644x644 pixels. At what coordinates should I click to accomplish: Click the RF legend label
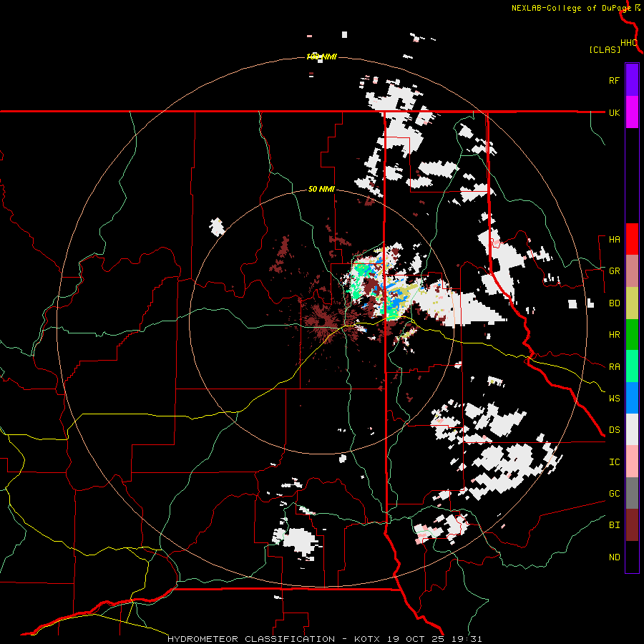614,80
